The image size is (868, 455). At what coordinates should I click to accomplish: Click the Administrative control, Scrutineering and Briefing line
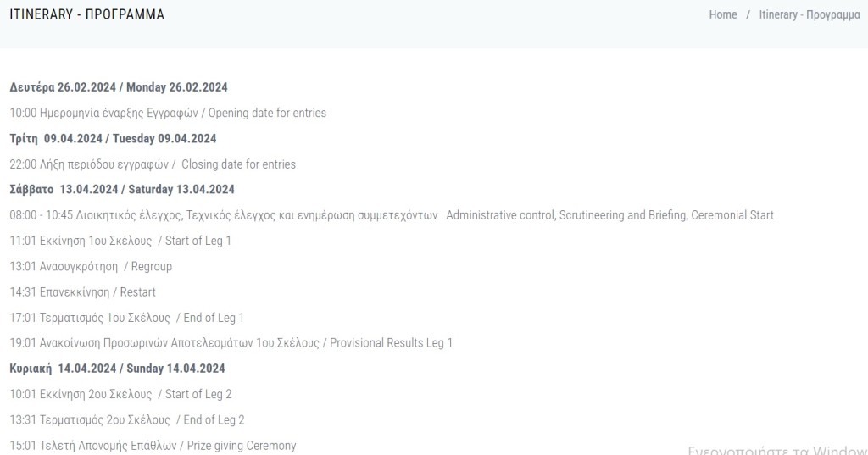pos(392,215)
